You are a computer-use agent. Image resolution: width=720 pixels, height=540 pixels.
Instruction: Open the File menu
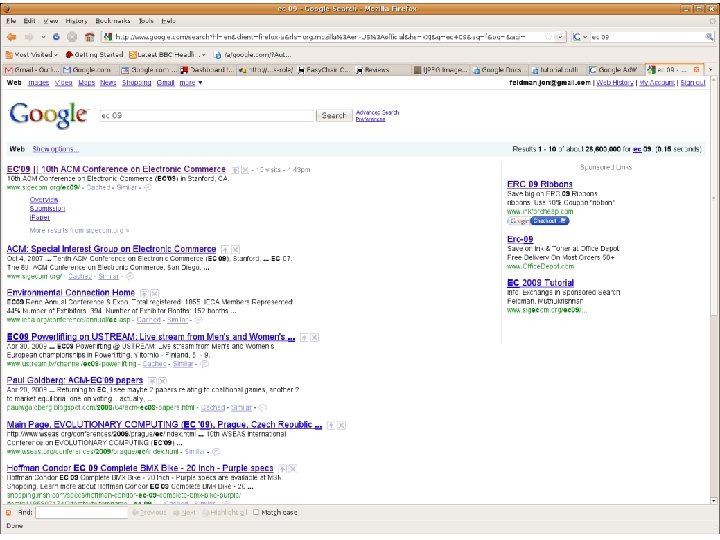[x=11, y=21]
